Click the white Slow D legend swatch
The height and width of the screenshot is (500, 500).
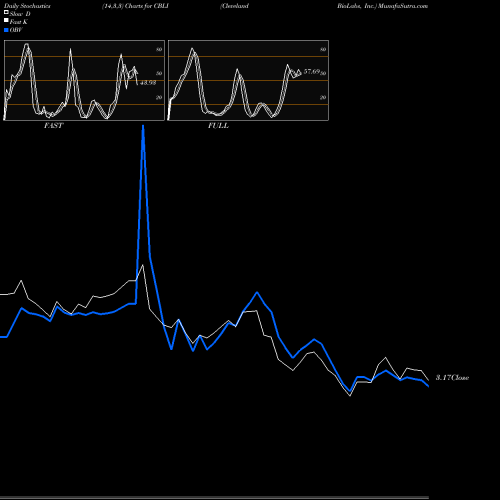click(6, 12)
